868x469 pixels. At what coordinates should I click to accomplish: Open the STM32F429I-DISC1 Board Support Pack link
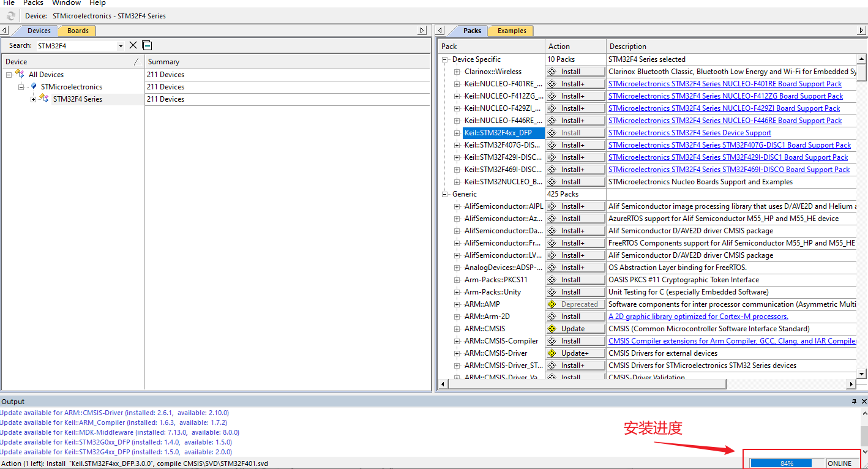point(728,157)
